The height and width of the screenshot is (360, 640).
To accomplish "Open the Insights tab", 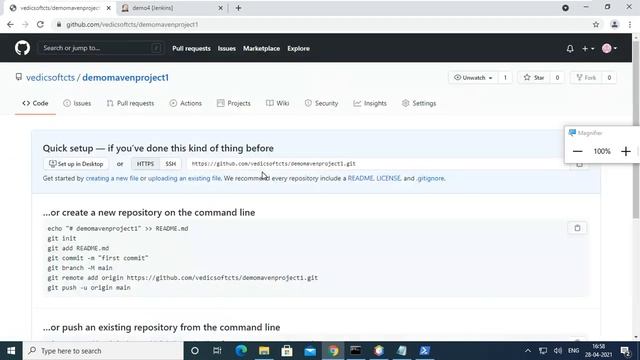I will click(370, 103).
